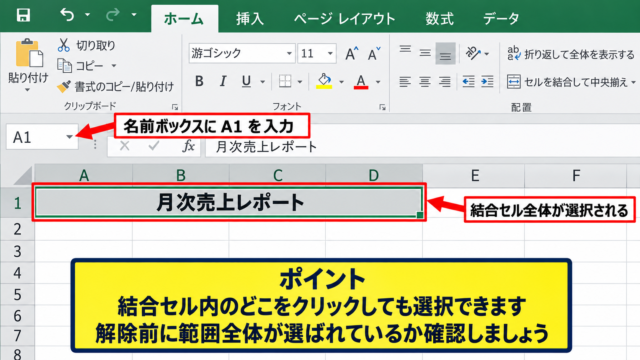The height and width of the screenshot is (360, 640).
Task: Click the align right icon
Action: [444, 82]
